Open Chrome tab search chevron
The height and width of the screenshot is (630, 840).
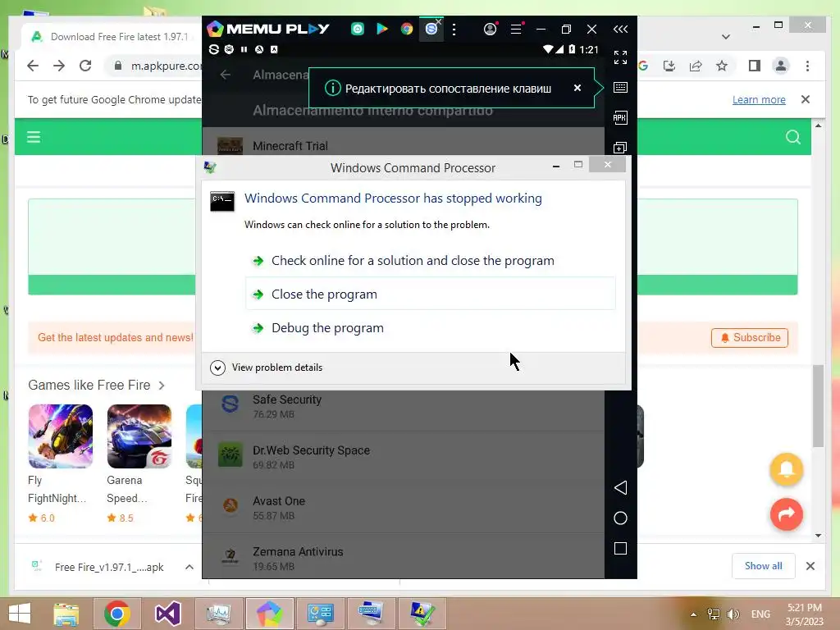[726, 37]
